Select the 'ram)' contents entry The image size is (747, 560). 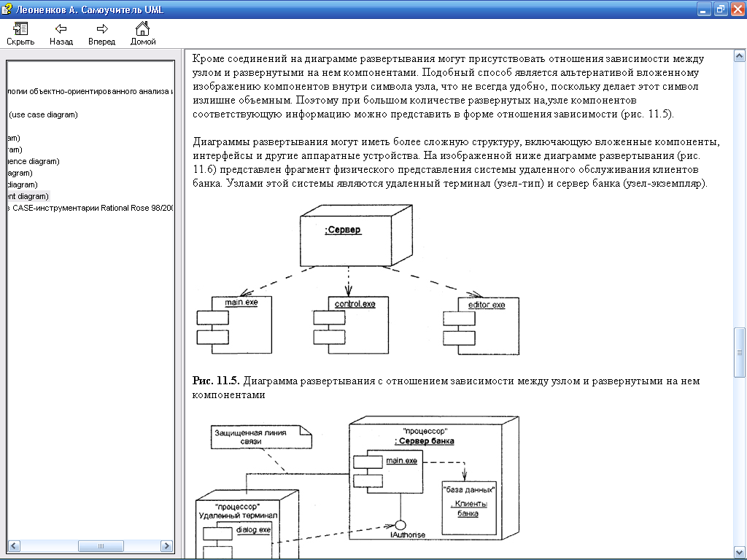[15, 149]
